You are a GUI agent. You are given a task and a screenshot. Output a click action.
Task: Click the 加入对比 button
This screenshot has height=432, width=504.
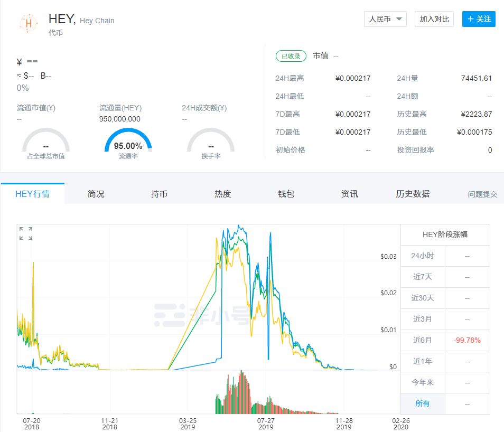[x=434, y=19]
